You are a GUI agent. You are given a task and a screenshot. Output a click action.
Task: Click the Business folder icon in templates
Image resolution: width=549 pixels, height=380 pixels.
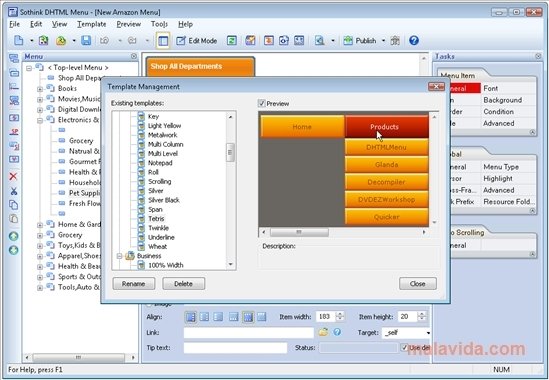coord(130,256)
